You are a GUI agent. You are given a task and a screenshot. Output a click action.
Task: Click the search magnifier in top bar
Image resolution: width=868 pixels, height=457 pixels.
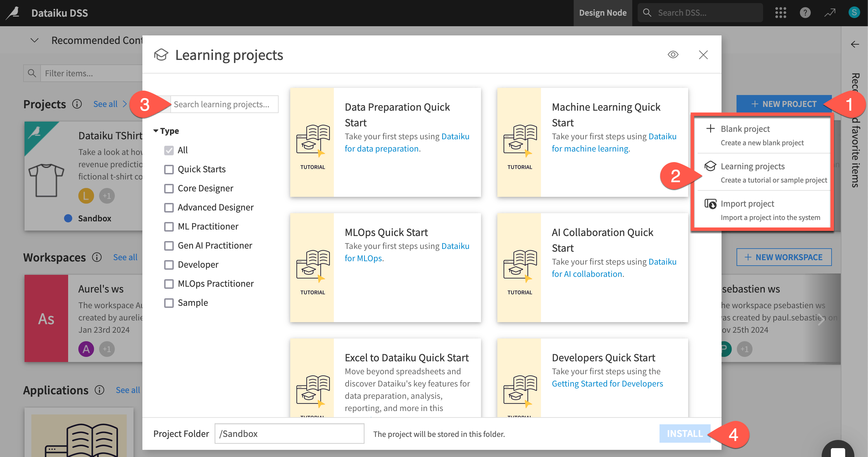(647, 13)
